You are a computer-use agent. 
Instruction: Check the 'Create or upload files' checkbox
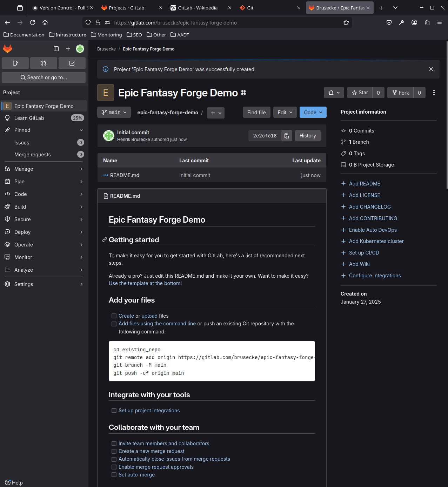[x=114, y=316]
